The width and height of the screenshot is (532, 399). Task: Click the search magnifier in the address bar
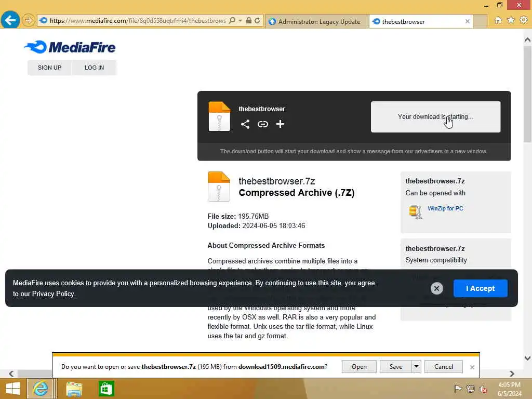(x=232, y=20)
